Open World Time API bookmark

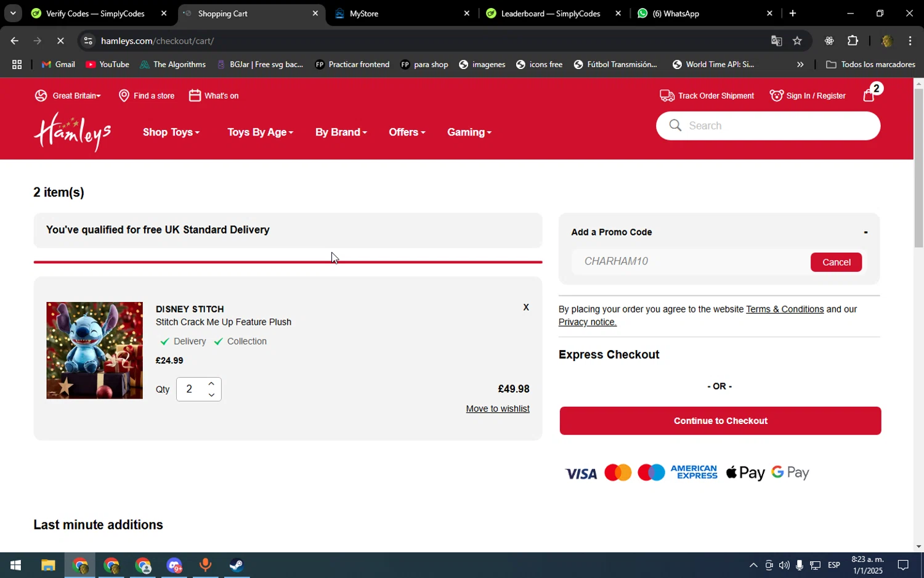[x=713, y=64]
